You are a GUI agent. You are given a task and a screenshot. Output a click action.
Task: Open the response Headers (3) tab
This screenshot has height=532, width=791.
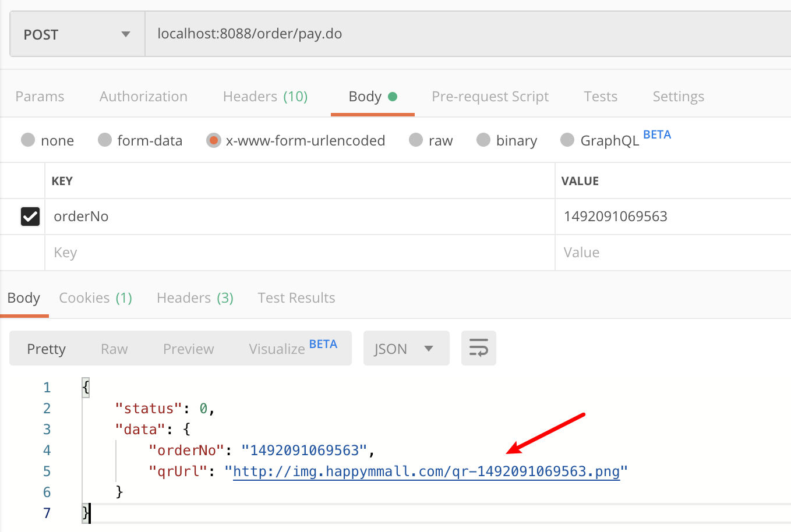click(x=195, y=297)
